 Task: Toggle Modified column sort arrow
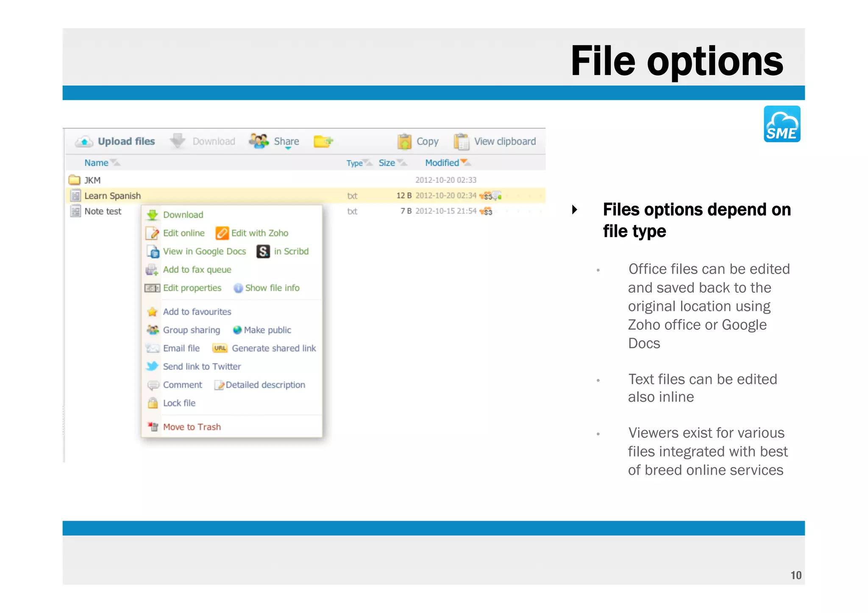pos(465,162)
